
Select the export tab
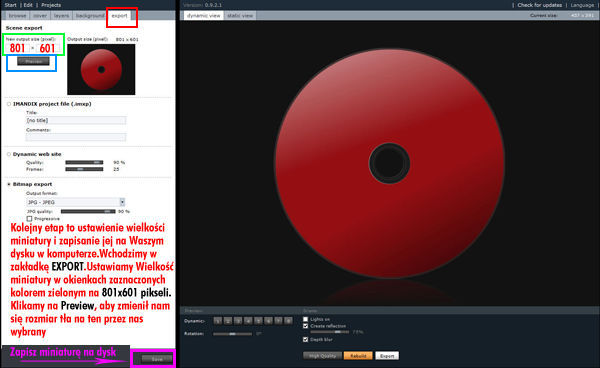119,16
